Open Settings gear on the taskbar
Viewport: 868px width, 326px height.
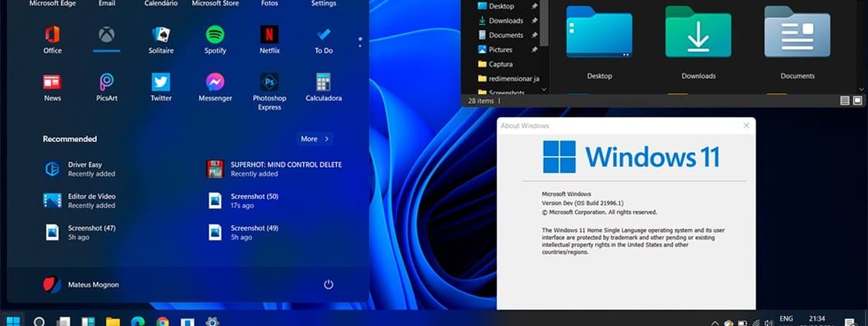tap(212, 321)
